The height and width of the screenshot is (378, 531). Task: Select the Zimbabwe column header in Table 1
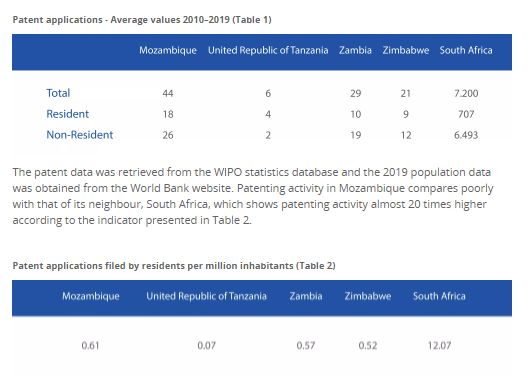(406, 50)
